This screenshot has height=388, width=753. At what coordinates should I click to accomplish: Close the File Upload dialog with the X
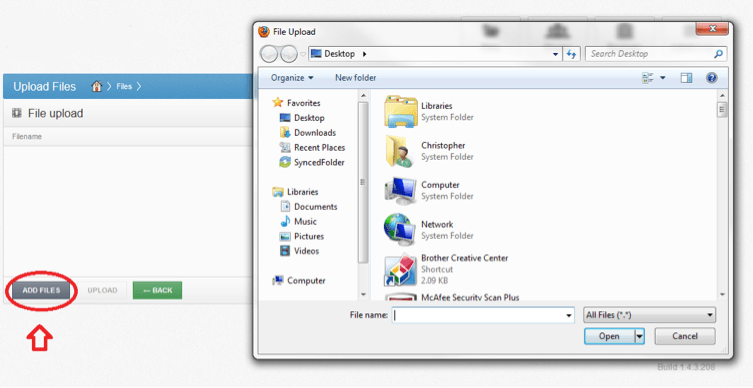[713, 29]
